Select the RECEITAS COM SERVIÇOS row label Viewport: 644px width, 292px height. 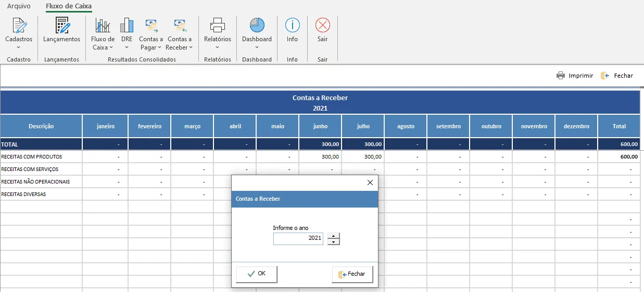pyautogui.click(x=30, y=169)
